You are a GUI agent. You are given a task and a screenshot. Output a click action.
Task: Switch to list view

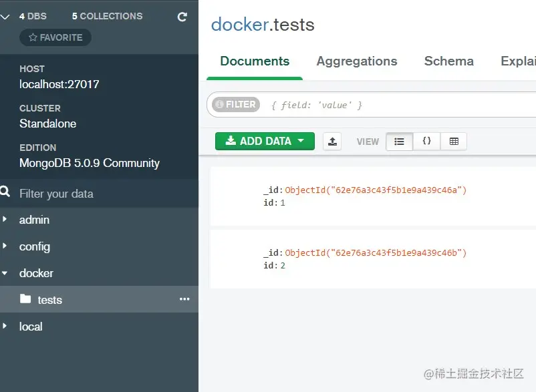(x=400, y=142)
